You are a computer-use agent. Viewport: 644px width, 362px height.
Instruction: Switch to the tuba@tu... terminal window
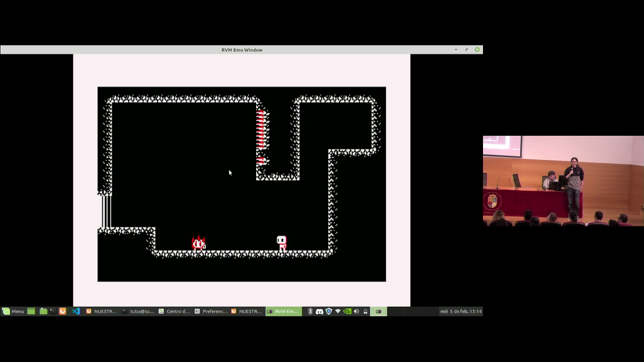(x=138, y=311)
